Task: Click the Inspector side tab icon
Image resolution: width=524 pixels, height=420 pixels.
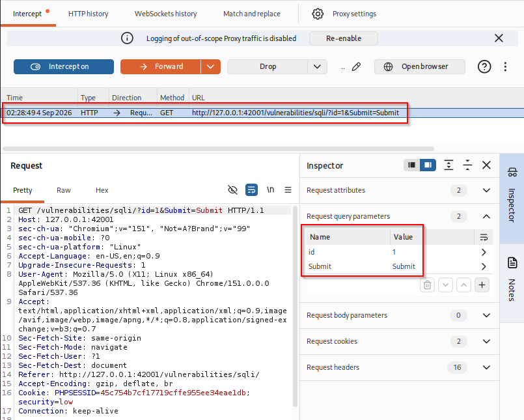Action: point(512,172)
